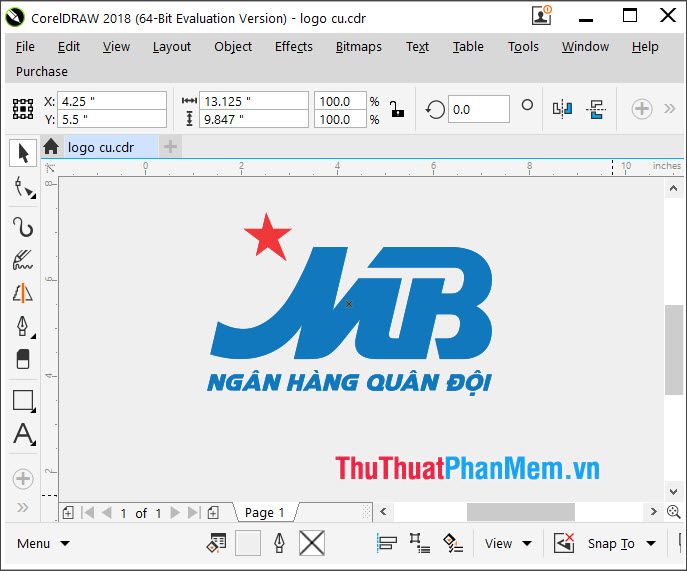687x571 pixels.
Task: Toggle the snap off icon
Action: click(x=563, y=543)
